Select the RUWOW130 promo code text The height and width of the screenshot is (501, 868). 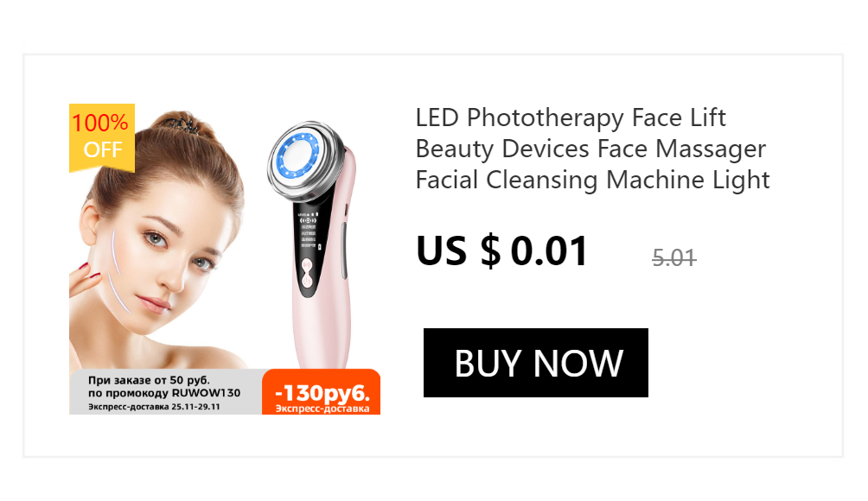click(206, 393)
